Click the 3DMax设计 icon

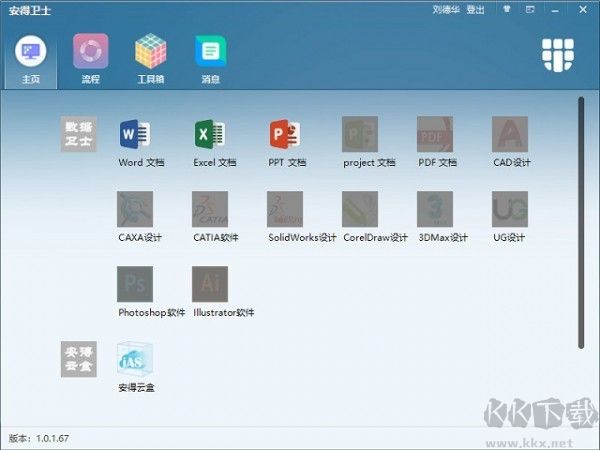435,209
